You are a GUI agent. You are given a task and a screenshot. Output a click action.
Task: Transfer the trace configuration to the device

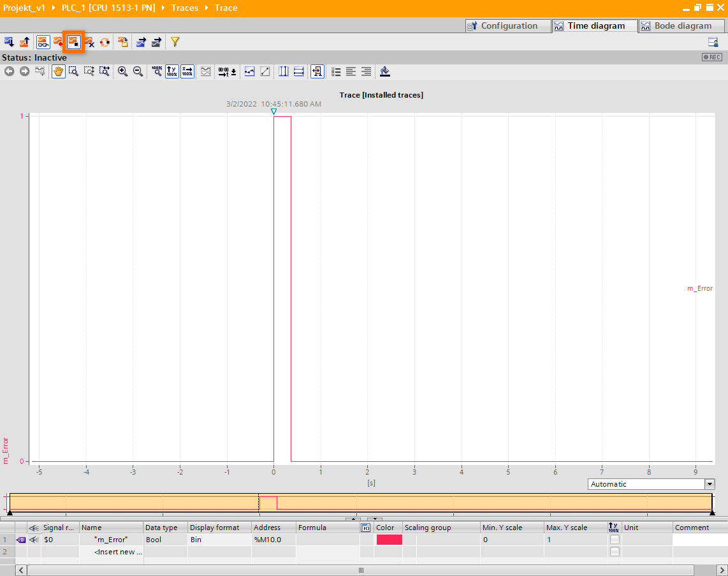[9, 41]
